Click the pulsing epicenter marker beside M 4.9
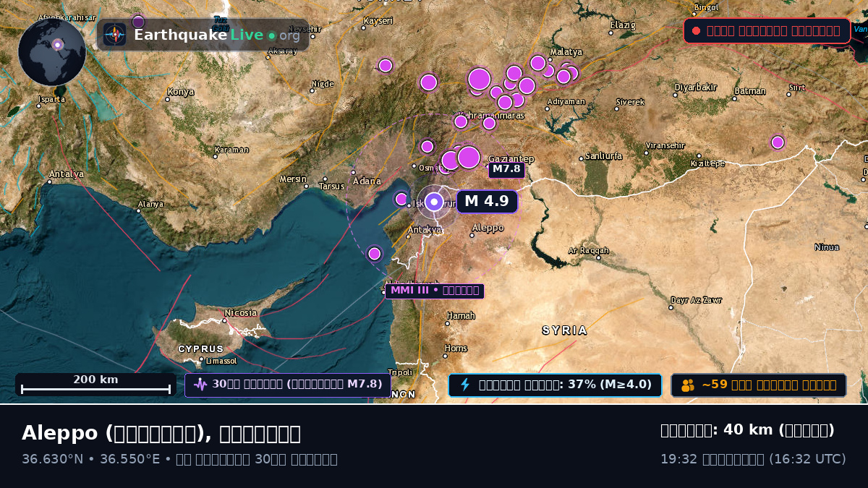This screenshot has width=868, height=488. point(434,202)
